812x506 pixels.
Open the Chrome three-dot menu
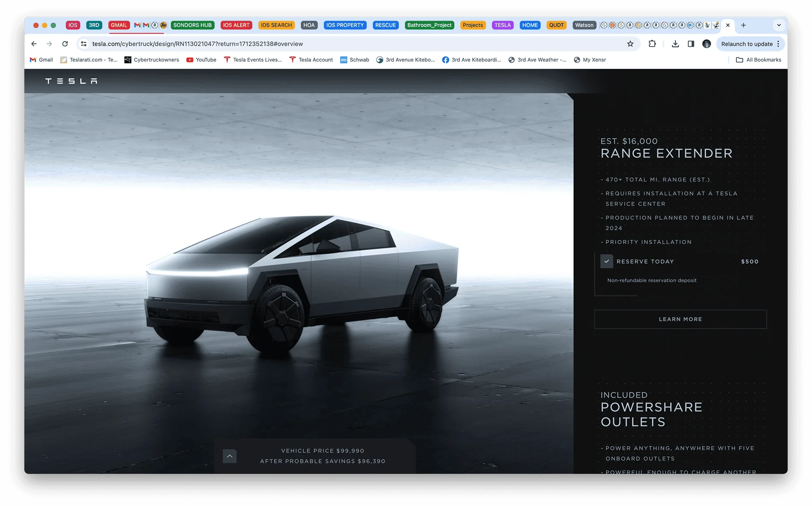[778, 44]
